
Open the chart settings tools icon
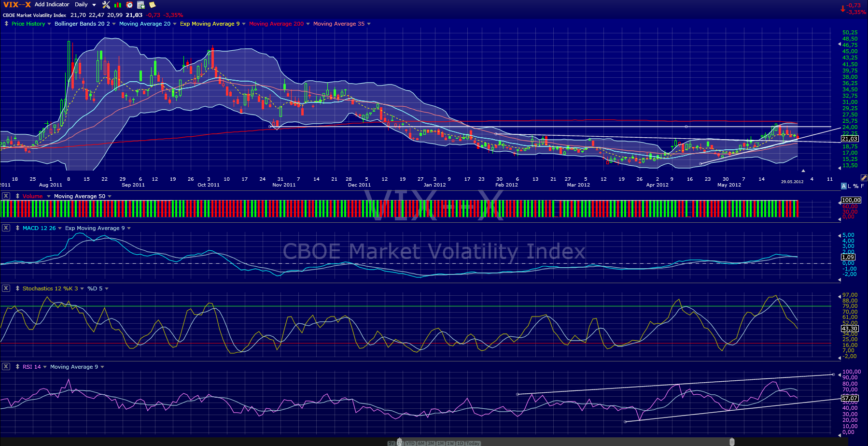(x=106, y=5)
